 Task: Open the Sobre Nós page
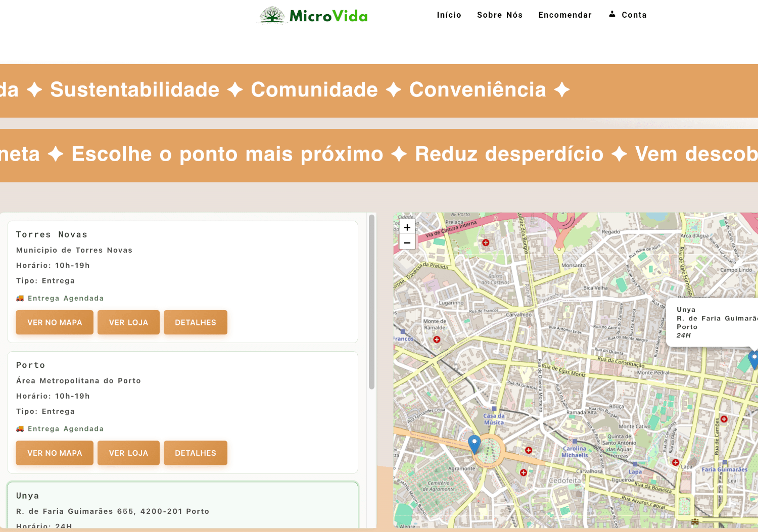coord(500,15)
